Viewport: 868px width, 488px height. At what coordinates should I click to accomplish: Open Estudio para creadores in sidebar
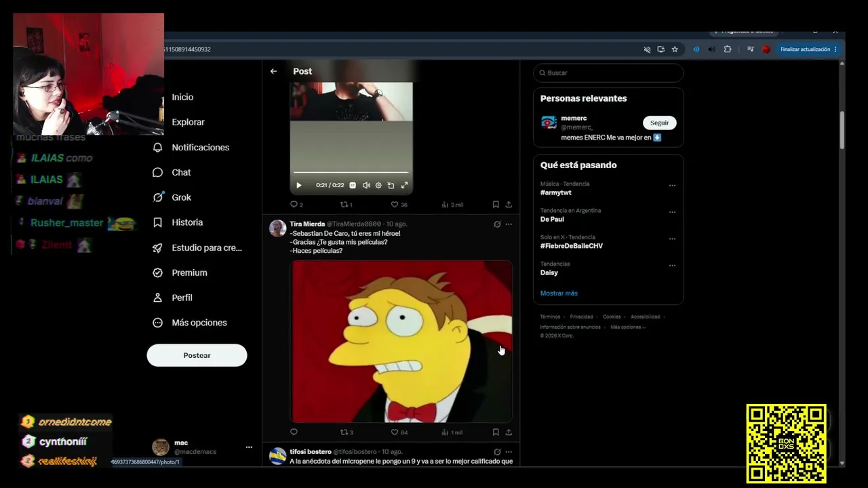click(197, 247)
